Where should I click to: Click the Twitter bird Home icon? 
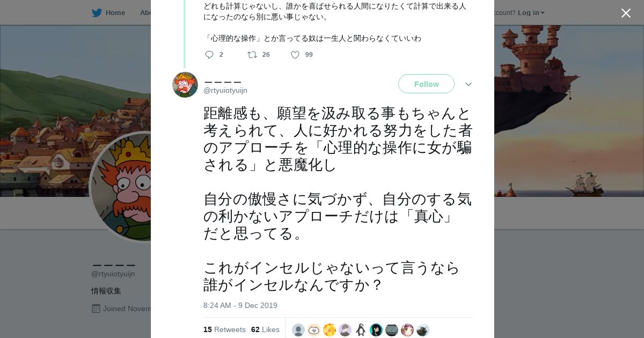tap(97, 13)
